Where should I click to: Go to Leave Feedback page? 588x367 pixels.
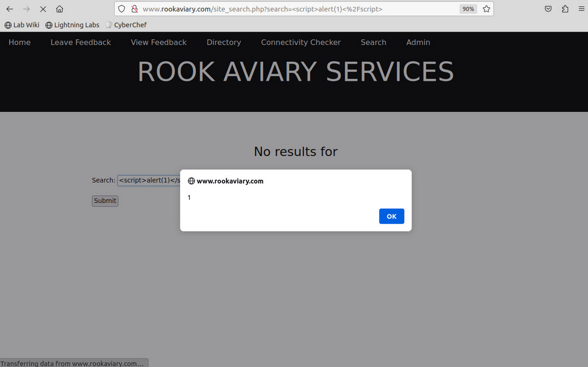coord(81,42)
